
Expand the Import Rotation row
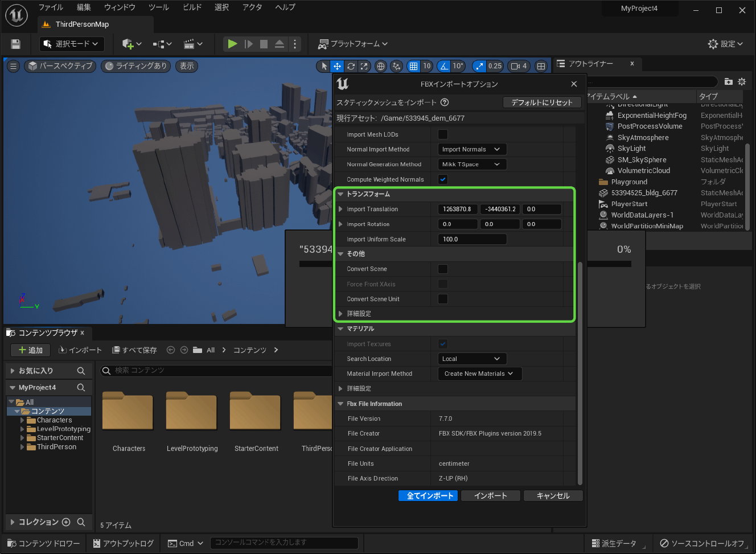[x=340, y=224]
